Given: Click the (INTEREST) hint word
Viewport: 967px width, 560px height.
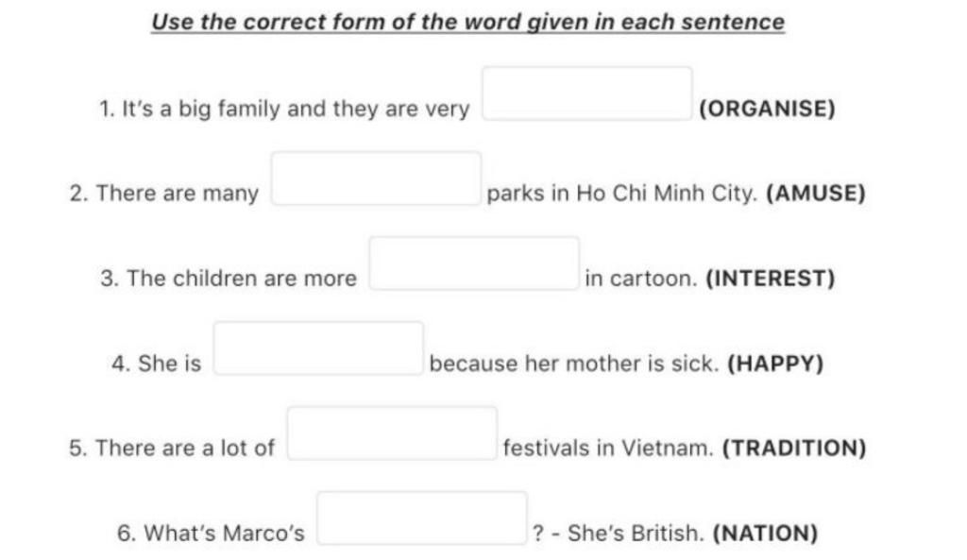Looking at the screenshot, I should [771, 279].
